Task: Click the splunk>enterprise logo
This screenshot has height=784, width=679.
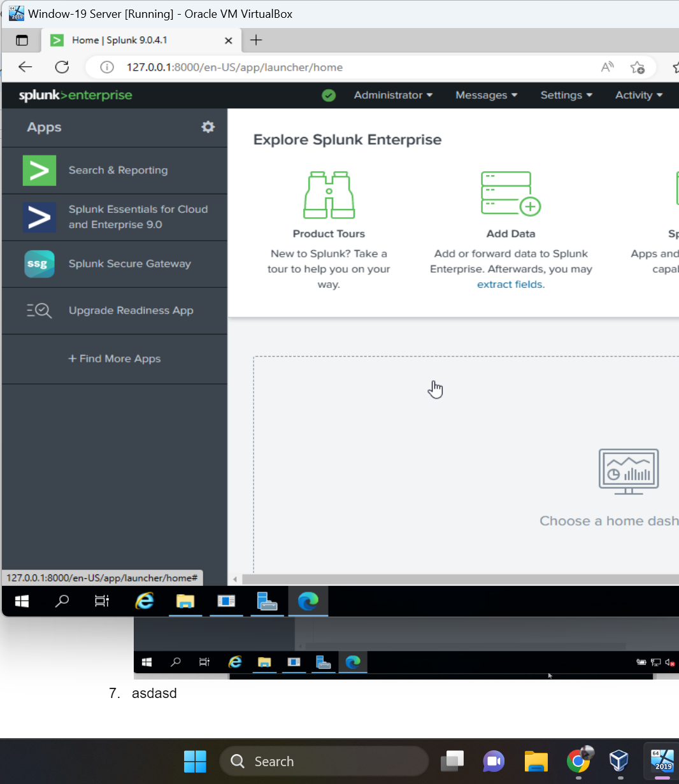Action: pyautogui.click(x=75, y=96)
